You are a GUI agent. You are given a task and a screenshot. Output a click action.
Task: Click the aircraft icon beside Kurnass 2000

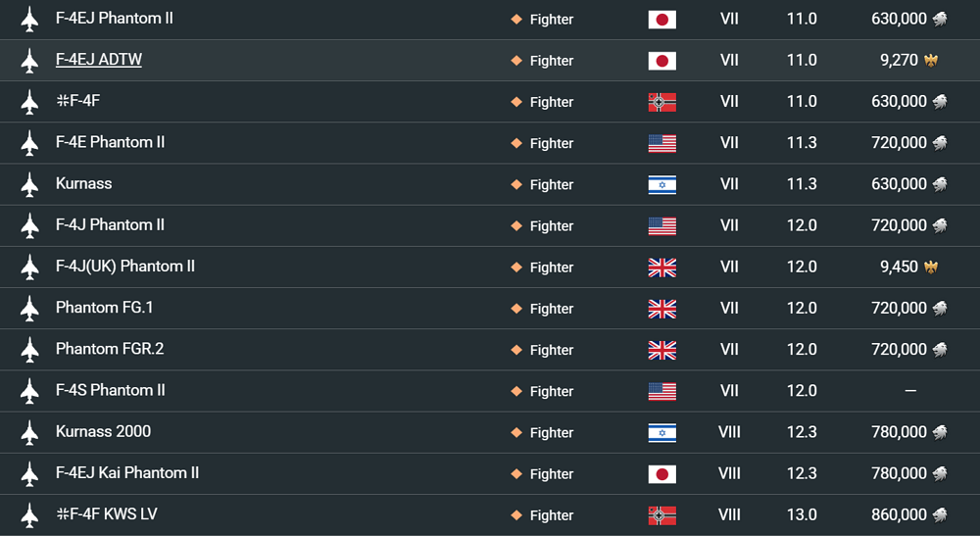click(x=29, y=432)
